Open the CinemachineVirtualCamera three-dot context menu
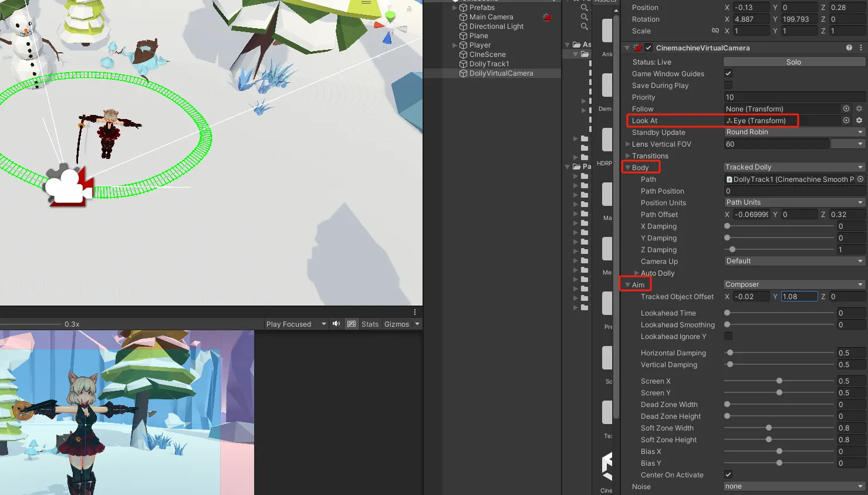Viewport: 868px width, 495px height. pyautogui.click(x=861, y=48)
